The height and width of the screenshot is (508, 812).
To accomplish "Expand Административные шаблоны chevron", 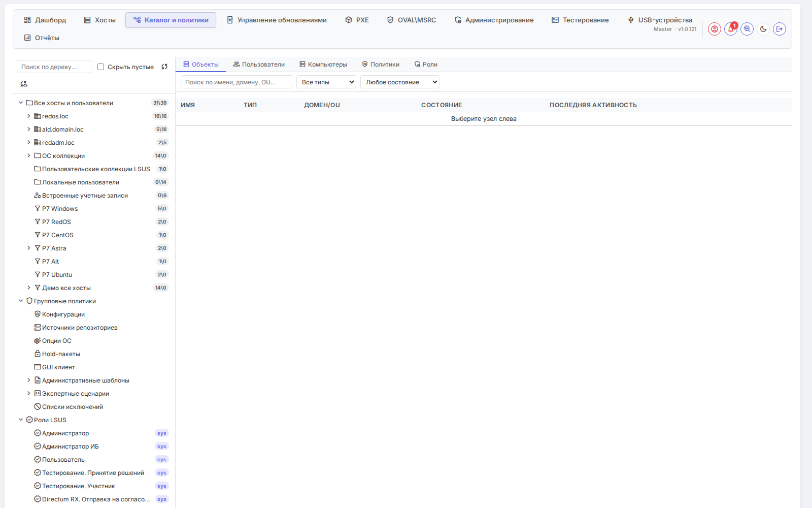I will click(29, 380).
